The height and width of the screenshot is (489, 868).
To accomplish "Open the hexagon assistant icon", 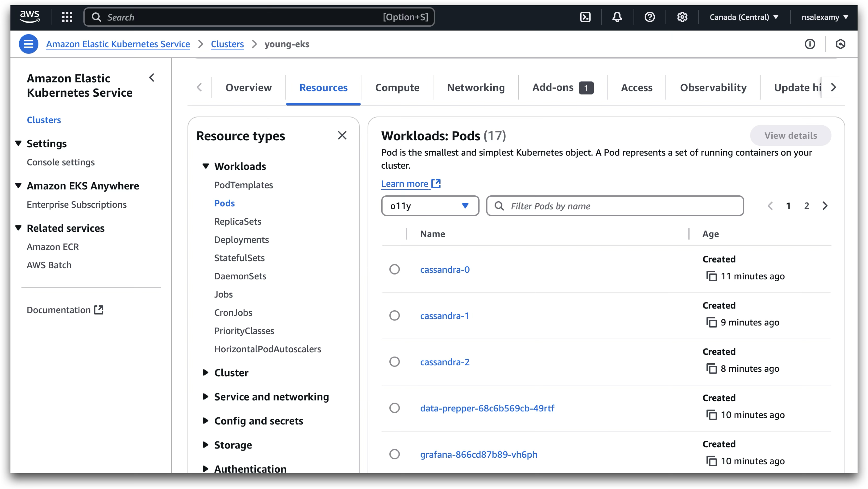I will click(840, 44).
